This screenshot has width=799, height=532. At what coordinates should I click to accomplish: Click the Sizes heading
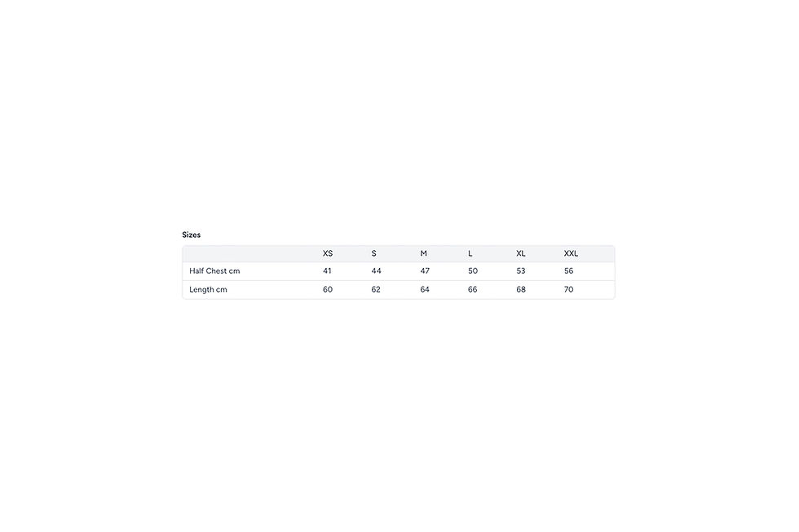191,235
